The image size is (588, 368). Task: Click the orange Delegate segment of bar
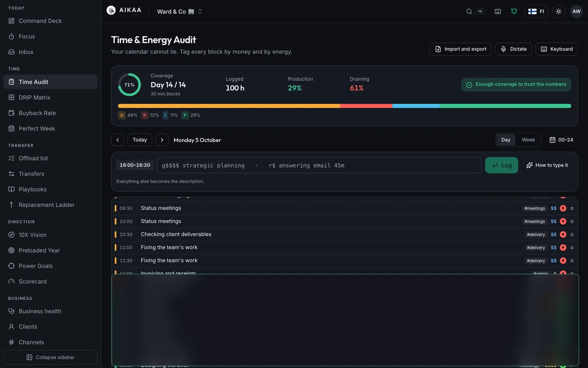[x=229, y=106]
